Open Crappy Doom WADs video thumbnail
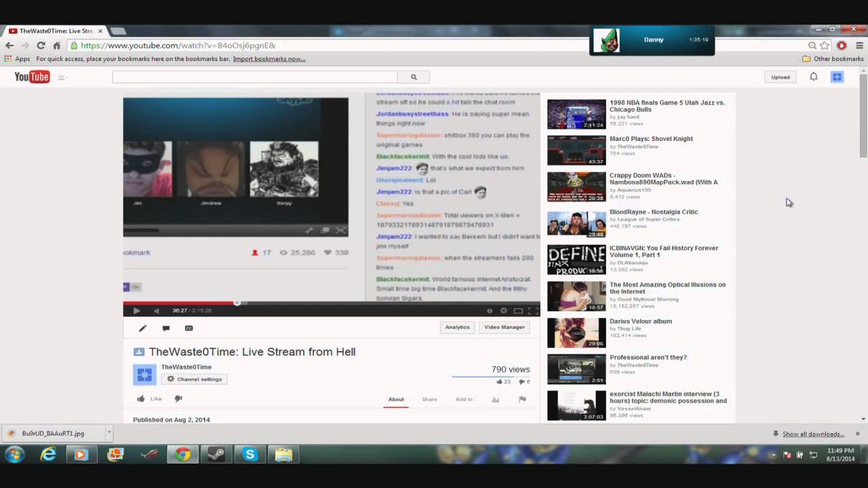This screenshot has width=868, height=488. click(x=576, y=187)
